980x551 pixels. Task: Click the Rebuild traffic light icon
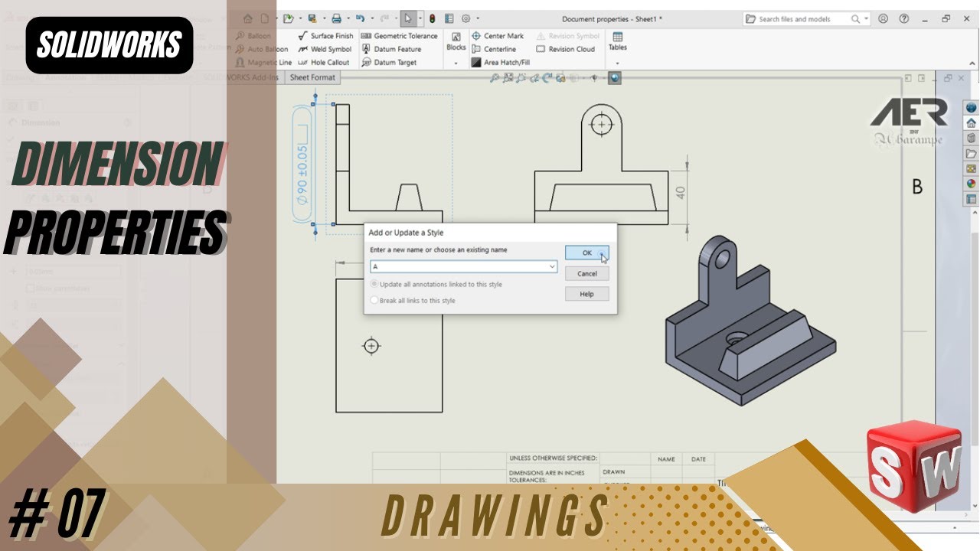coord(432,18)
